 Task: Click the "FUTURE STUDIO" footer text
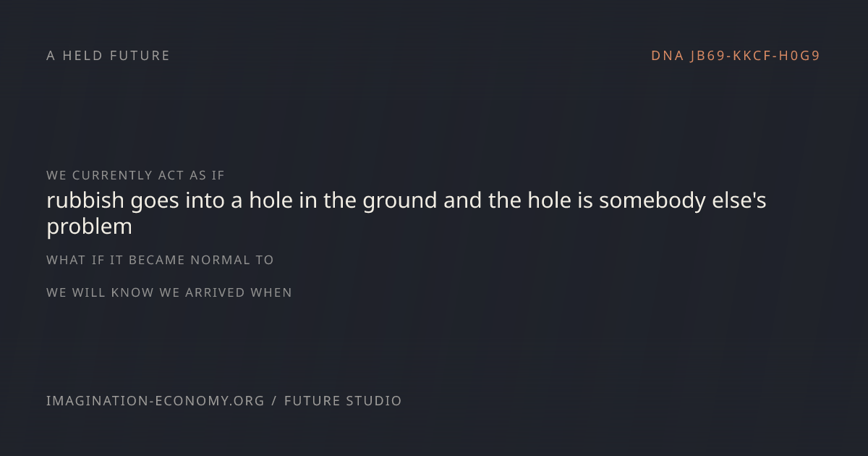[x=343, y=401]
